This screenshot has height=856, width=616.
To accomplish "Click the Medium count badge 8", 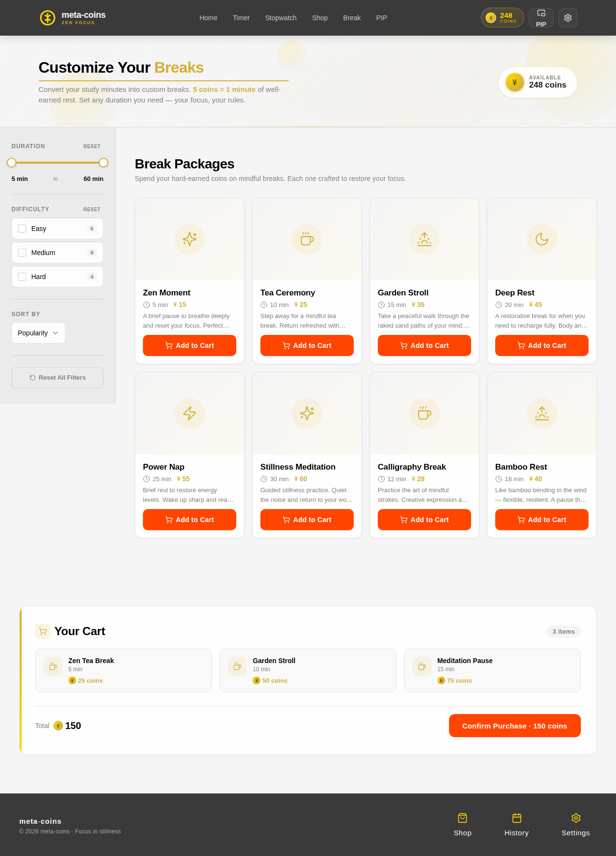I will tap(92, 253).
